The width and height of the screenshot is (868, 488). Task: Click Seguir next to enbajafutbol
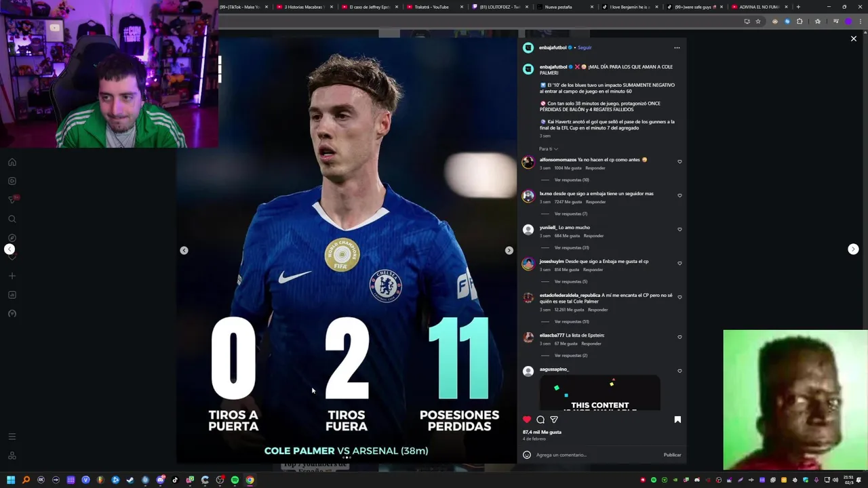[585, 47]
